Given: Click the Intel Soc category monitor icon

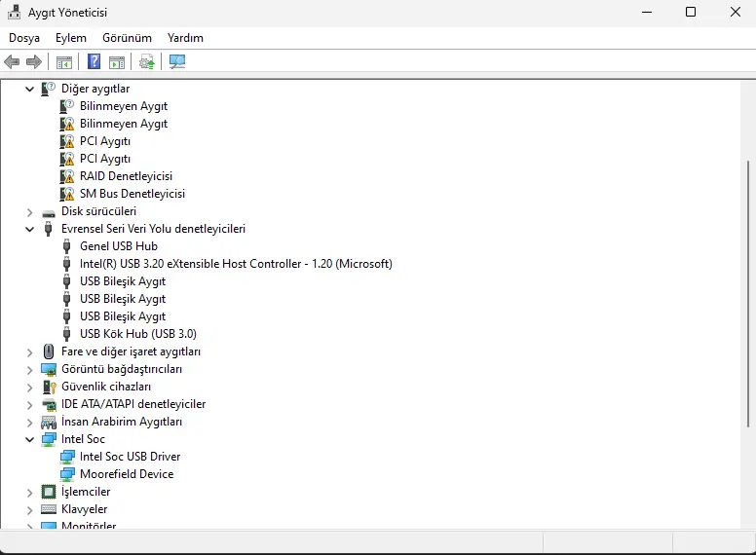Looking at the screenshot, I should 49,439.
